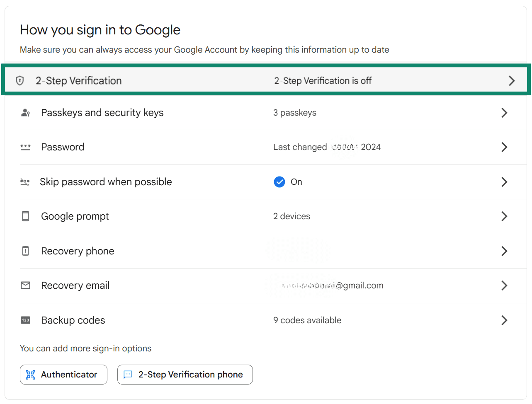This screenshot has width=532, height=404.
Task: Click the Passkeys and security keys person icon
Action: click(26, 112)
